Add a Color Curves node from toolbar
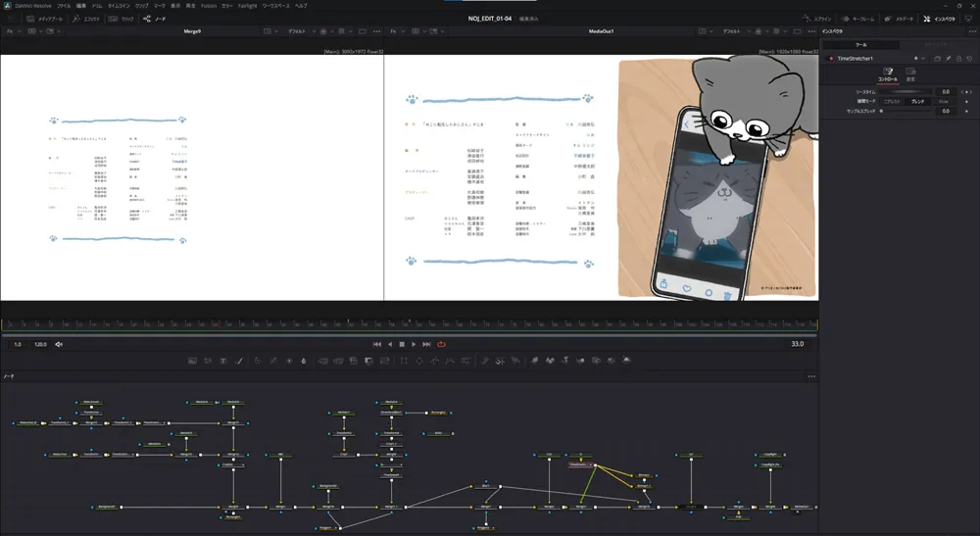Screen dimensions: 980x536 (x=273, y=361)
